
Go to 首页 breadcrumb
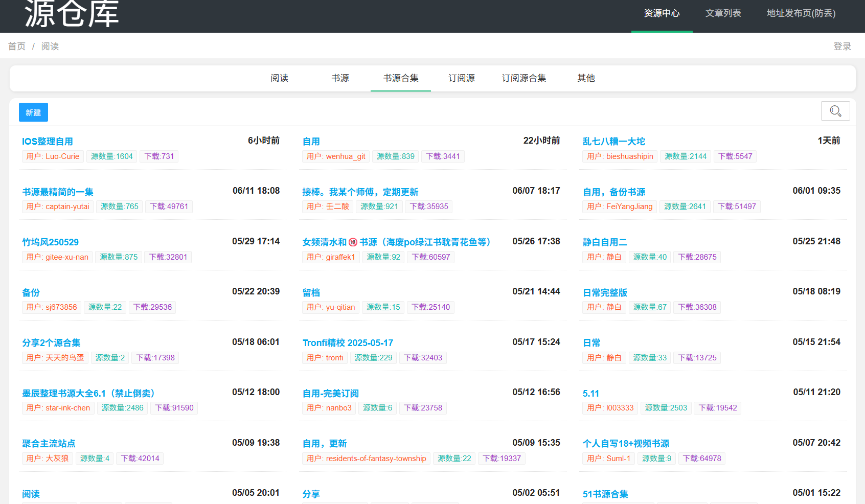point(17,47)
